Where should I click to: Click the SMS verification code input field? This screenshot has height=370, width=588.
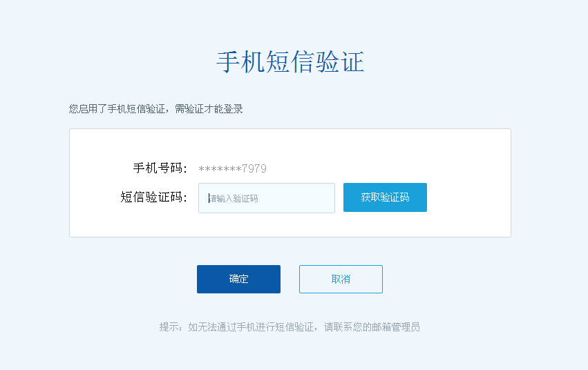(266, 198)
